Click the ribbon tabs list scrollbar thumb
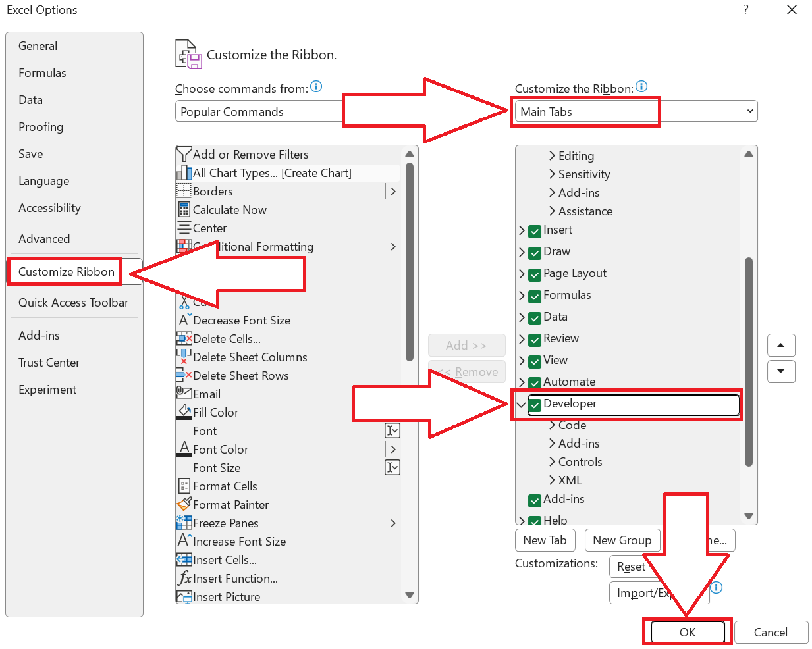This screenshot has width=812, height=649. (749, 362)
